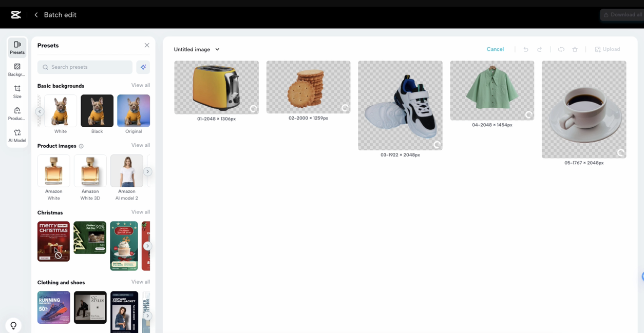Select the Black background preset
The width and height of the screenshot is (644, 333).
click(97, 111)
